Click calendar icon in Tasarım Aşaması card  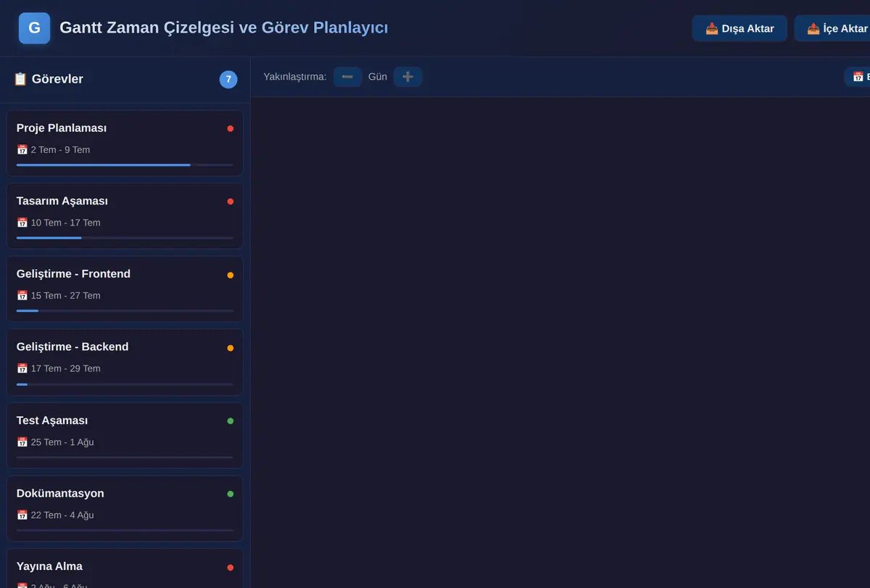pos(22,223)
